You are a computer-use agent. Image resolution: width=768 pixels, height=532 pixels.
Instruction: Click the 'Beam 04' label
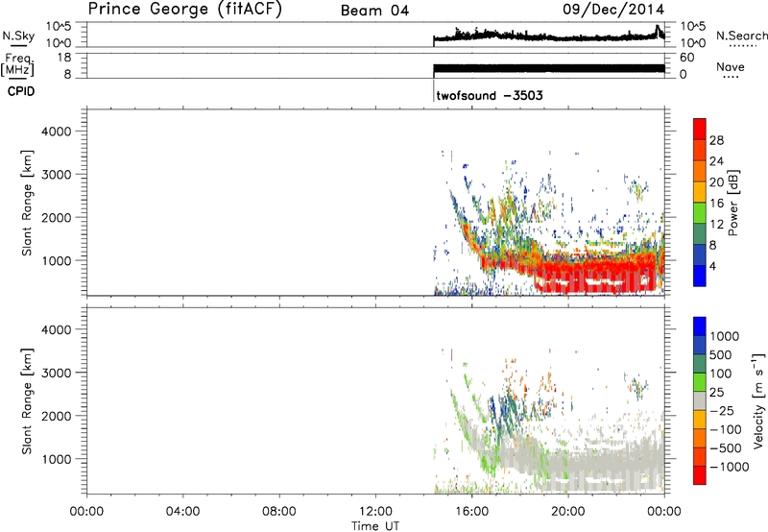coord(374,11)
